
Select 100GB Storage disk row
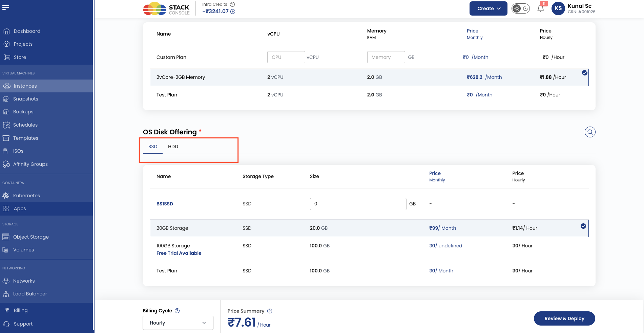369,249
